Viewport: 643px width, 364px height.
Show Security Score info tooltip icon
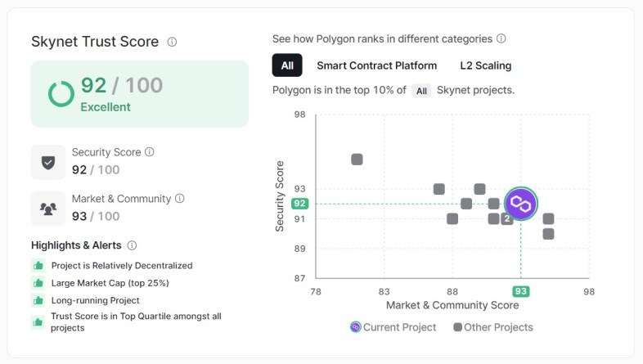click(x=150, y=151)
